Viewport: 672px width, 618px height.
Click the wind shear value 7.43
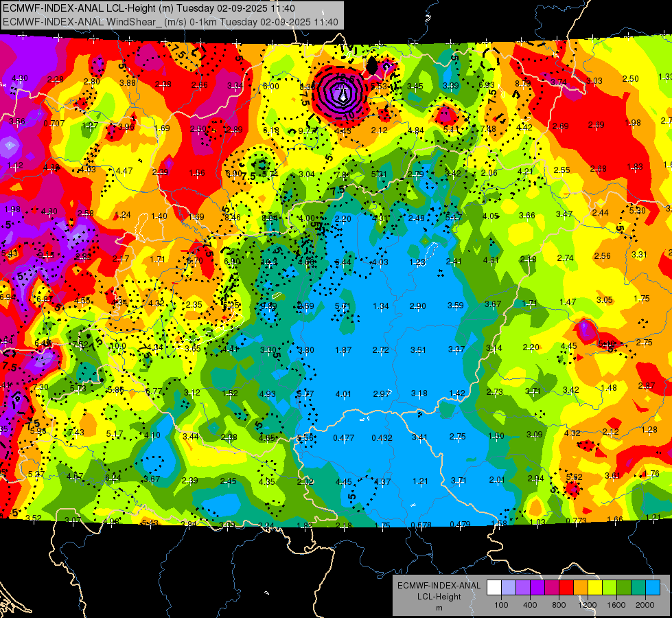point(76,432)
